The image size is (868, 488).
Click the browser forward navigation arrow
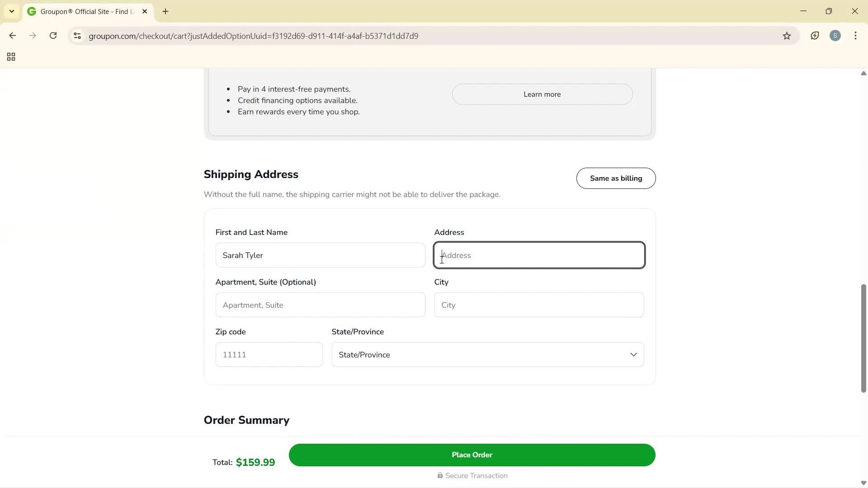33,36
